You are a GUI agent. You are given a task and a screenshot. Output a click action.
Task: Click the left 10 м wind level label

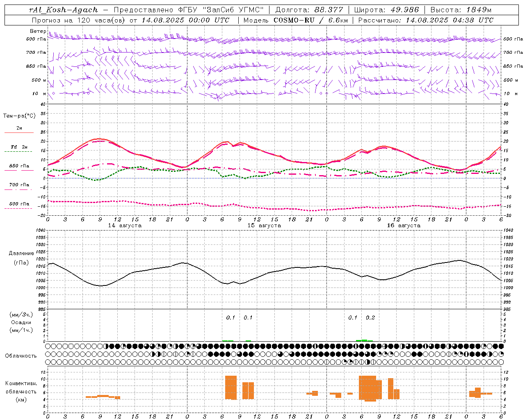(x=39, y=94)
